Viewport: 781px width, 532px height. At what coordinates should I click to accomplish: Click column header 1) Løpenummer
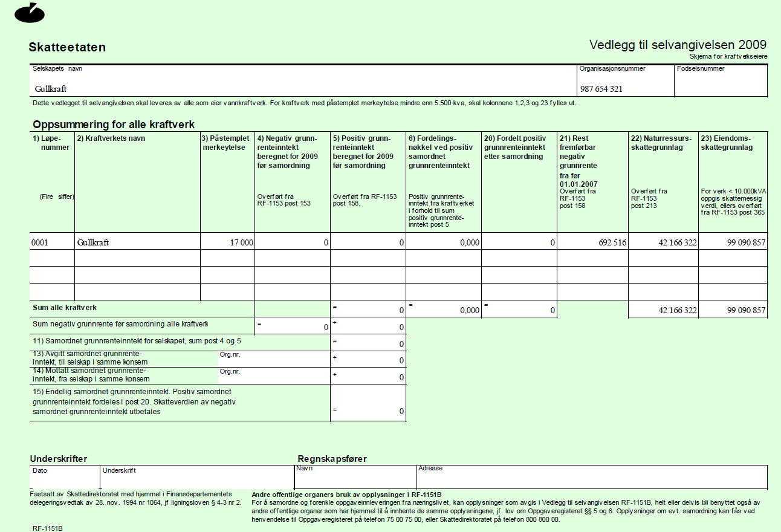pyautogui.click(x=51, y=143)
